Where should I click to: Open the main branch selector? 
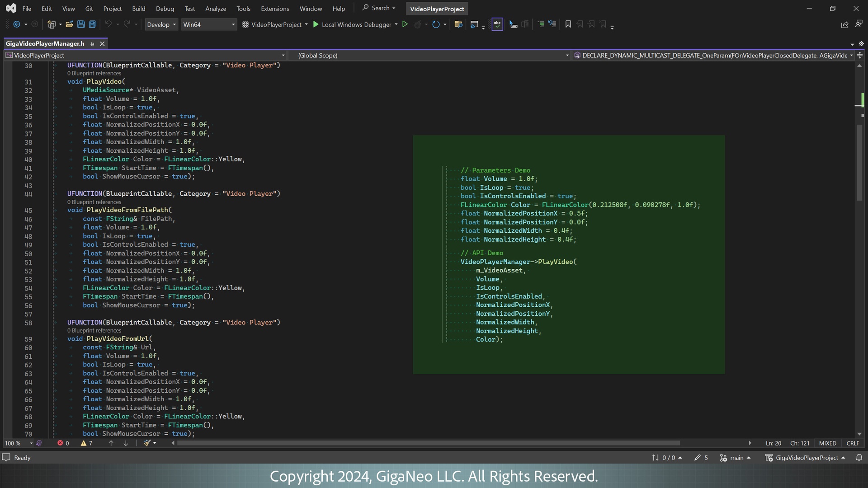pos(735,458)
